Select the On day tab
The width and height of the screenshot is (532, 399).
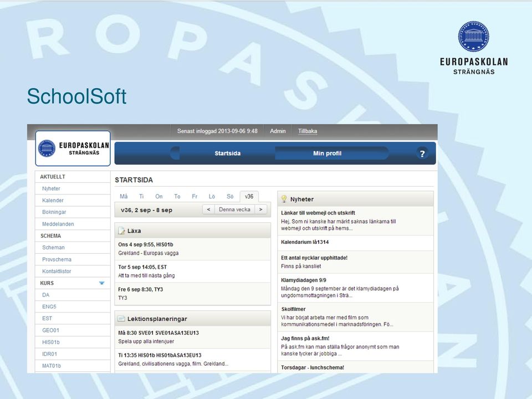tap(159, 196)
